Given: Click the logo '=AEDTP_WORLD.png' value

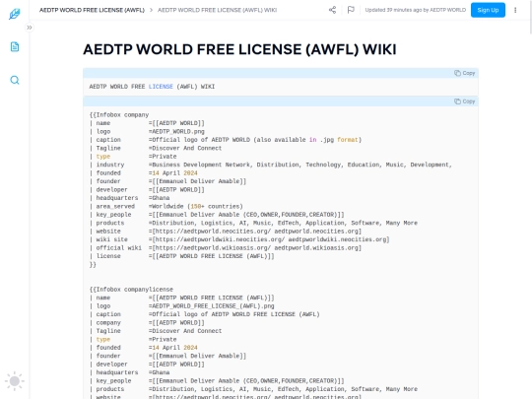Looking at the screenshot, I should click(x=176, y=131).
